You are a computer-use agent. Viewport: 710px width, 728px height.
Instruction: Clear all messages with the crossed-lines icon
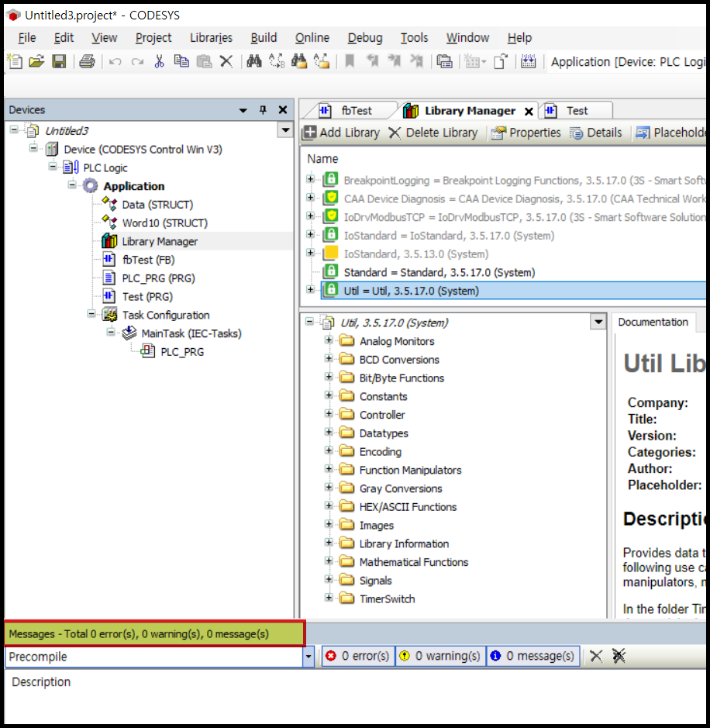click(x=619, y=656)
